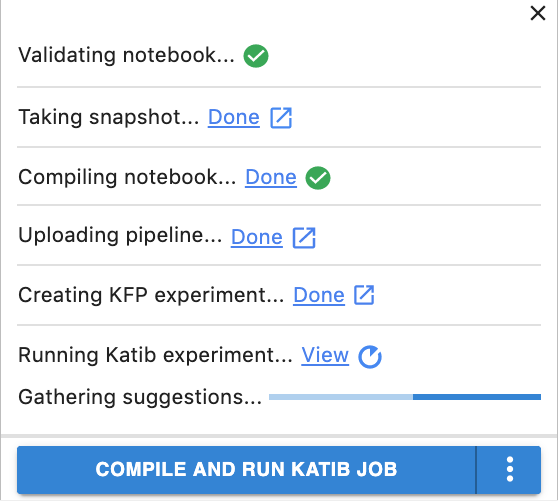Click the external link icon beside Creating KFP experiment
This screenshot has width=558, height=501.
click(x=364, y=295)
